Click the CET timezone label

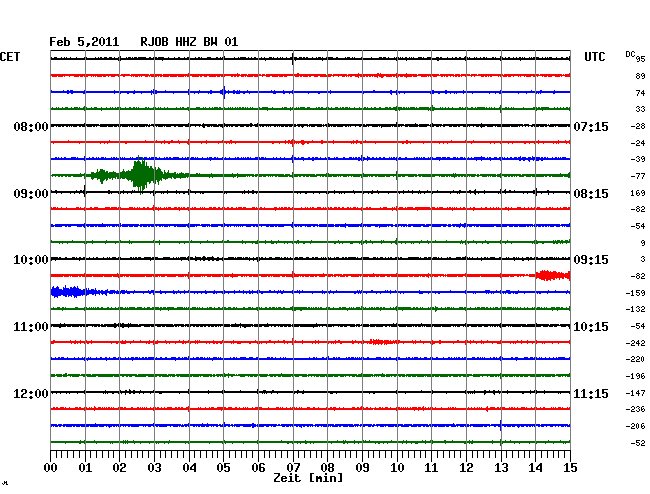[x=10, y=57]
